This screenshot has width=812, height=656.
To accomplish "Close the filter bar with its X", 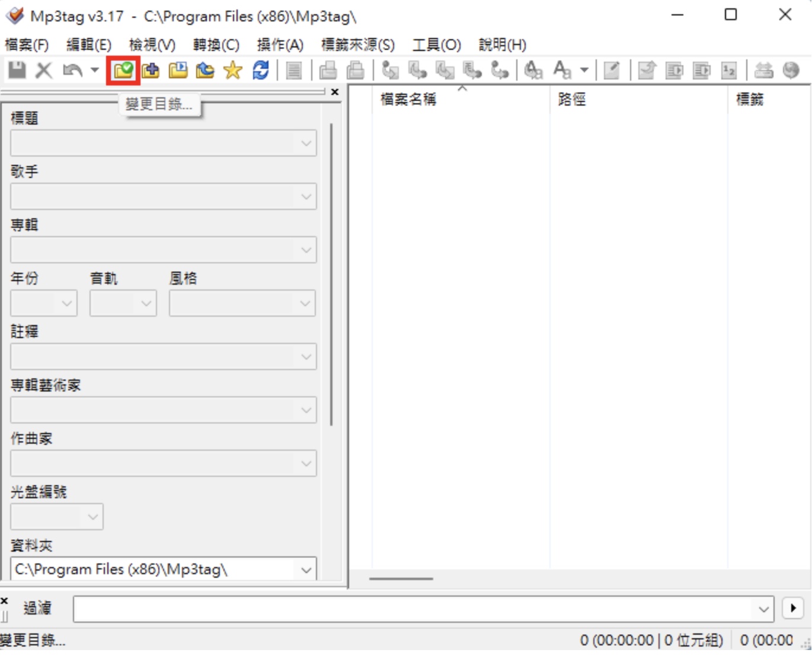I will 4,601.
